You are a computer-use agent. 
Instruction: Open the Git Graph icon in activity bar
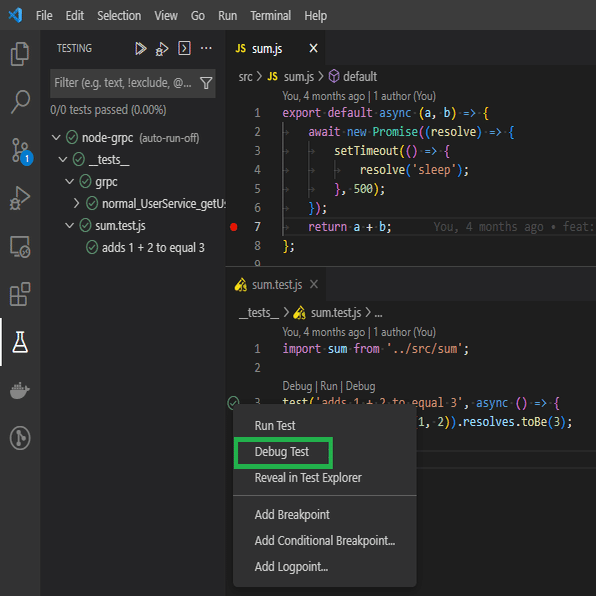click(20, 438)
